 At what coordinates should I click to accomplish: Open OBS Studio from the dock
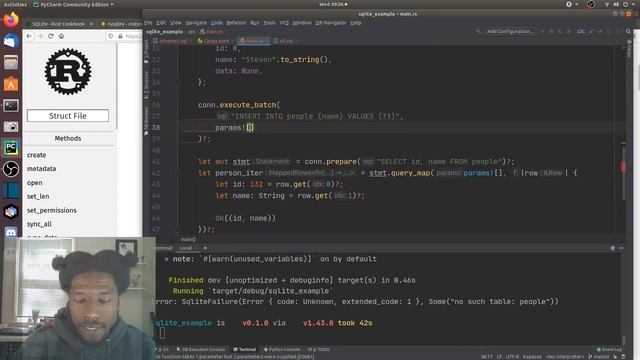(11, 169)
